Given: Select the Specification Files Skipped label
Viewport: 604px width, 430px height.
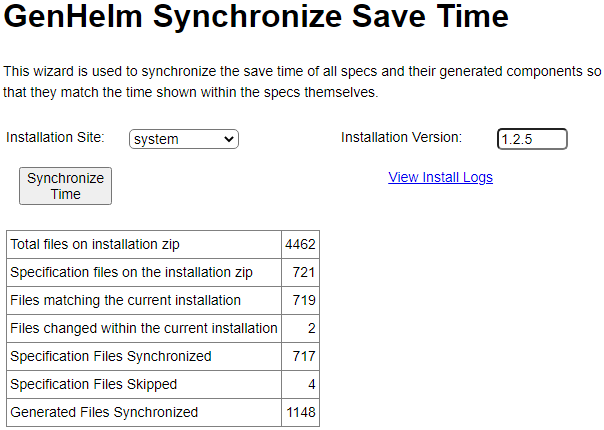Looking at the screenshot, I should (93, 384).
